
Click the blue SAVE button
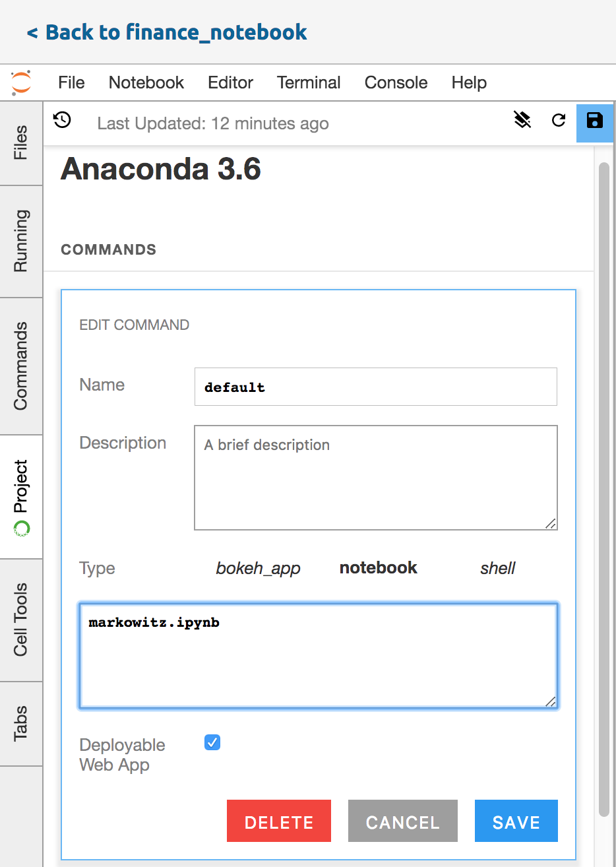click(516, 821)
